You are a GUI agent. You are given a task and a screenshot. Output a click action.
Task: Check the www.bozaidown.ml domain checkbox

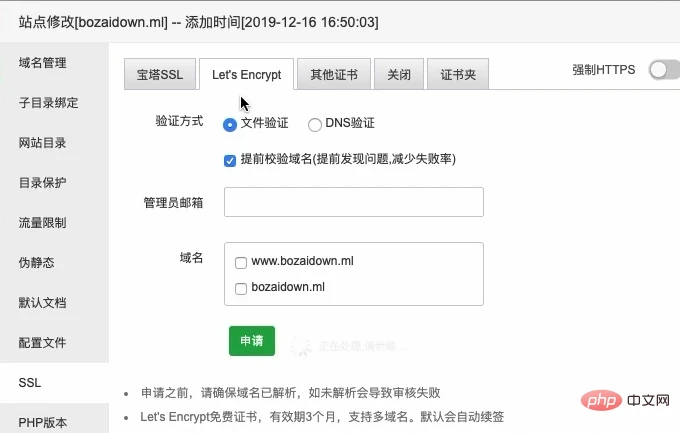point(241,262)
